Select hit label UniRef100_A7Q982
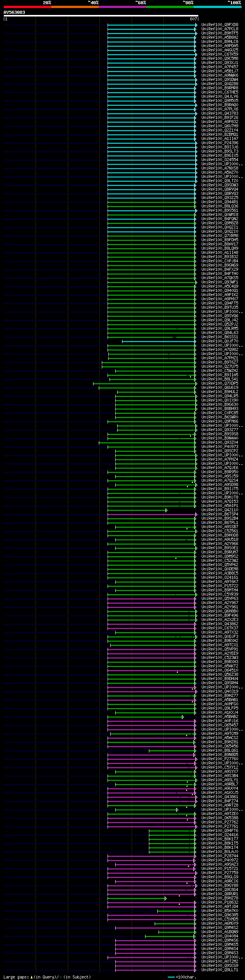Viewport: 245px width, 980px height. point(220,350)
